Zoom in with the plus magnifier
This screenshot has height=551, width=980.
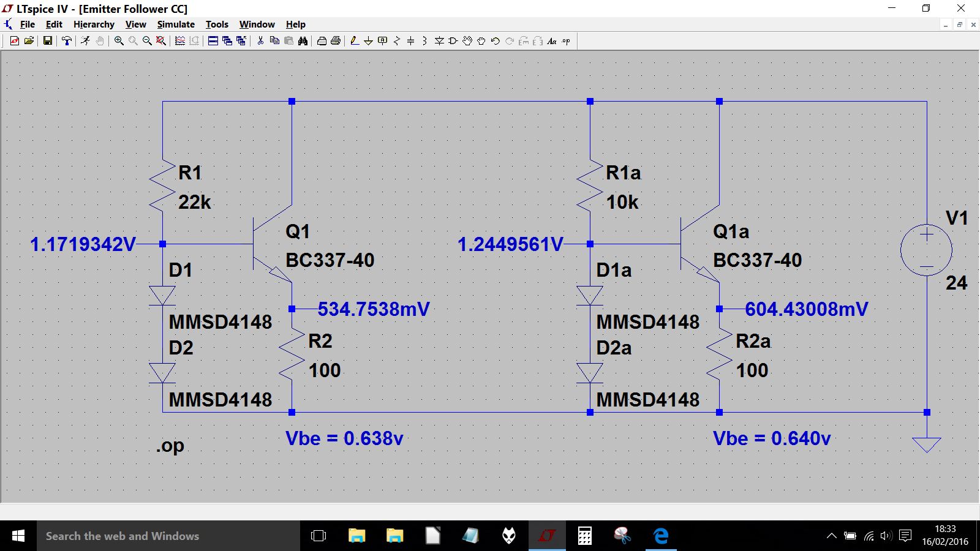119,41
